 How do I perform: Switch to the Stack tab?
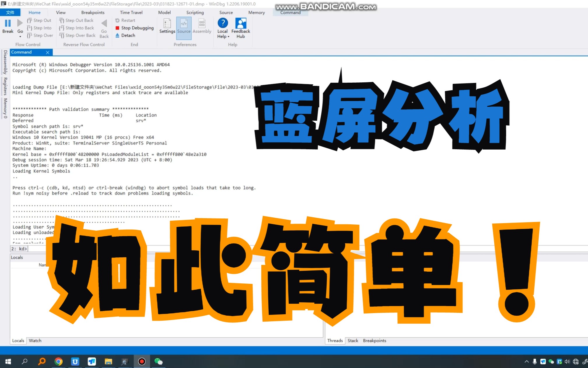click(x=353, y=341)
